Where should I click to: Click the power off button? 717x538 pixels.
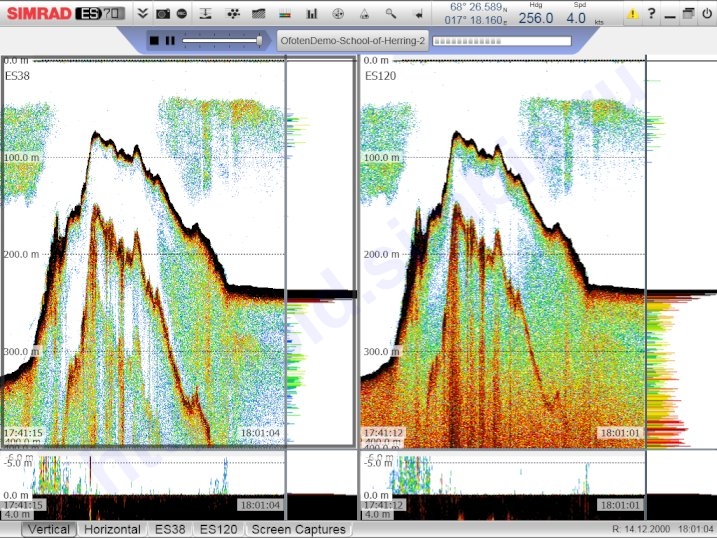tap(706, 14)
